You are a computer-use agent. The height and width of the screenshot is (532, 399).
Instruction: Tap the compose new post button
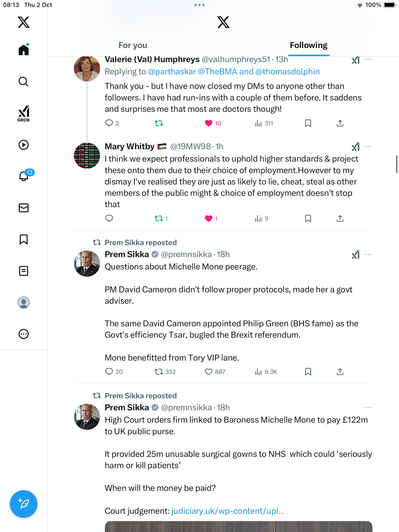click(24, 504)
